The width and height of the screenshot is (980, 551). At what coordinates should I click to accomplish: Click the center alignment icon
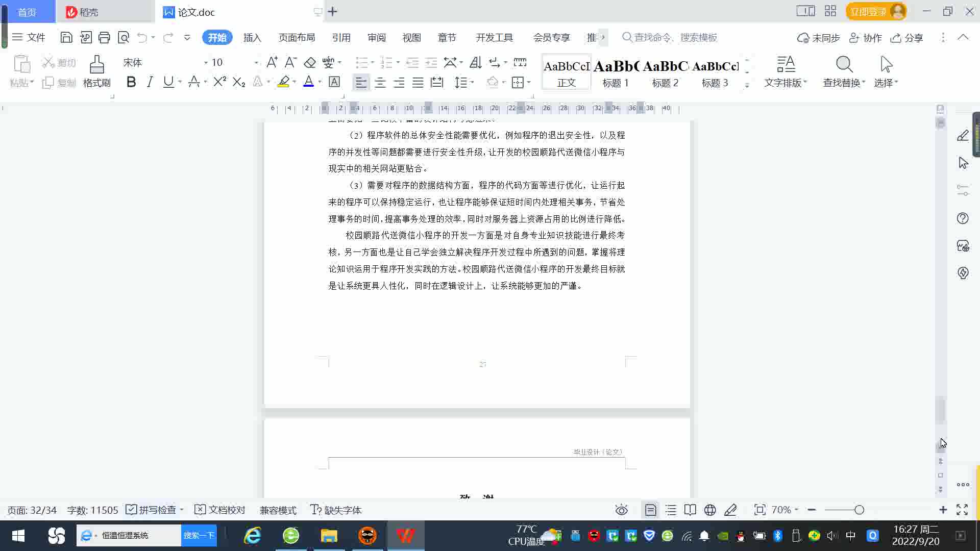[380, 83]
